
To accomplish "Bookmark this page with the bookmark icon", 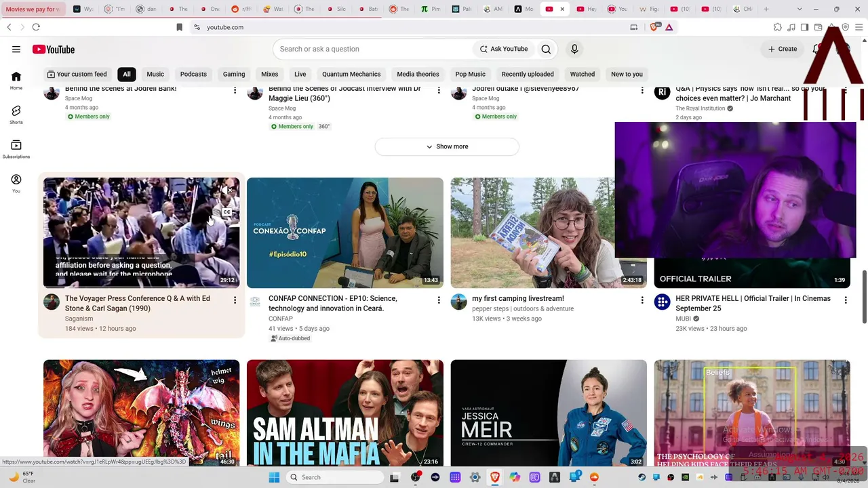I will (179, 27).
